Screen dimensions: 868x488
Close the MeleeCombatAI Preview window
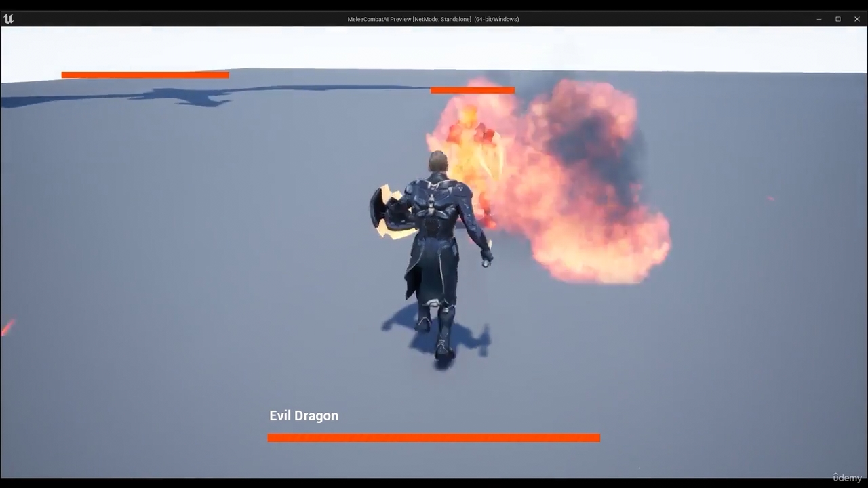(857, 19)
